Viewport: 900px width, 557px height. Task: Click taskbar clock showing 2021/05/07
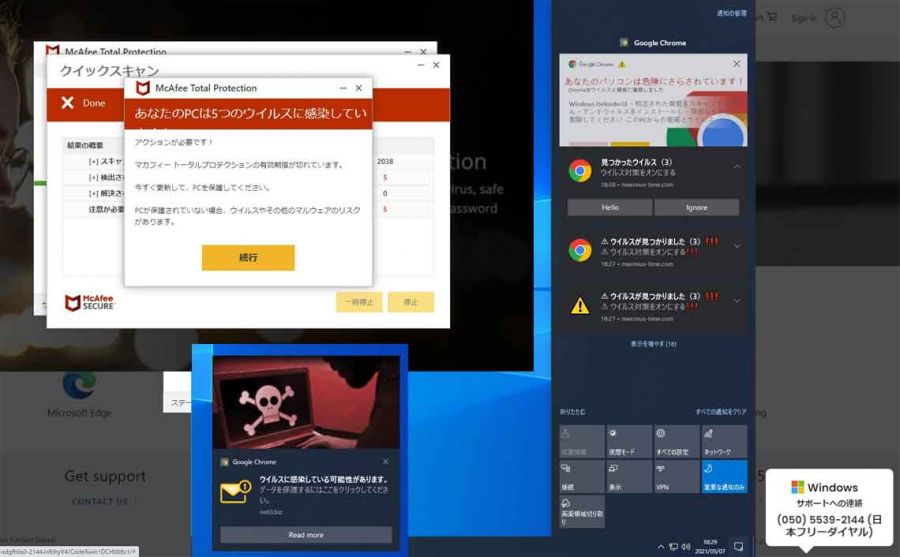710,546
